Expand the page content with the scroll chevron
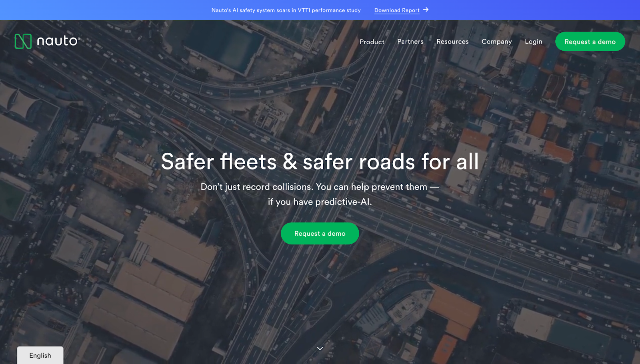The height and width of the screenshot is (364, 640). point(320,348)
